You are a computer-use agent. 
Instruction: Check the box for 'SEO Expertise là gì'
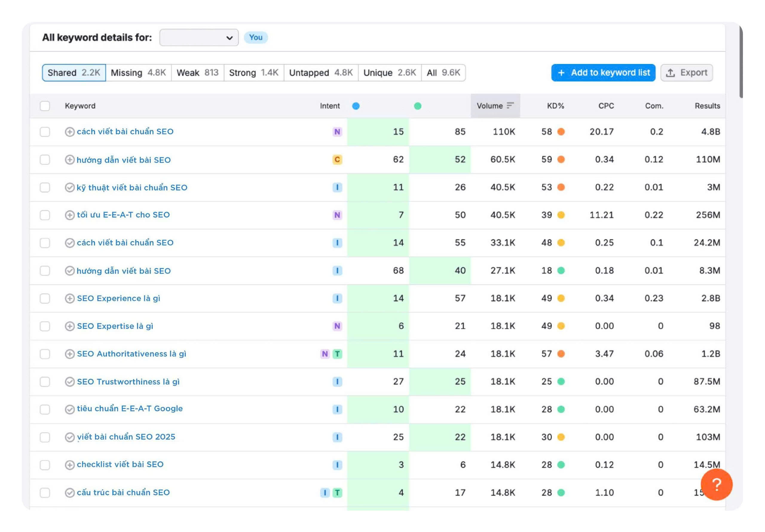point(45,326)
